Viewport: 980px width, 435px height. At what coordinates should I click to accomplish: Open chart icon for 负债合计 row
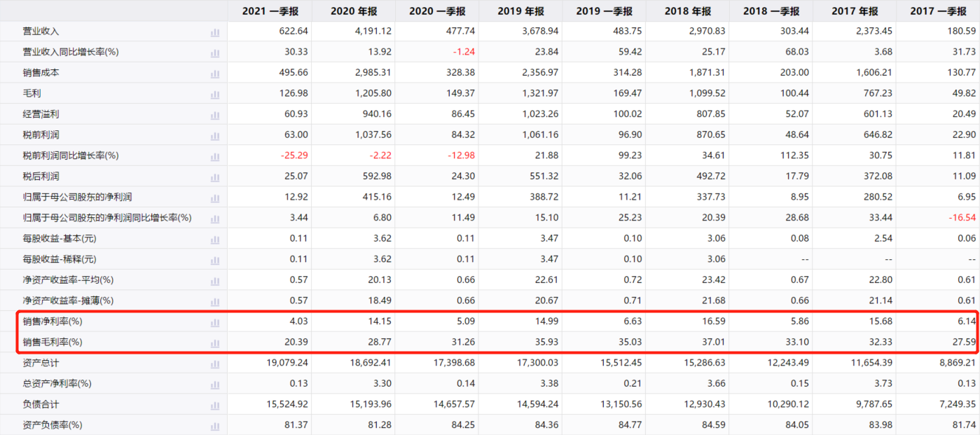pos(215,405)
